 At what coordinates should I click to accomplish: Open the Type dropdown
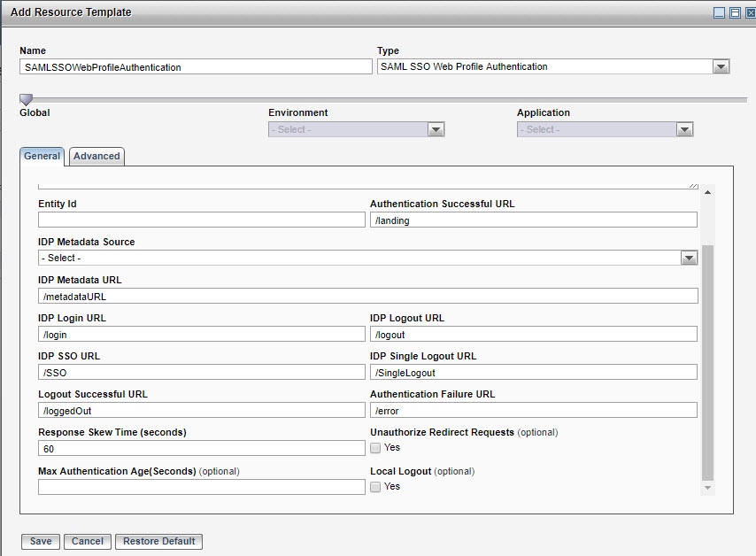tap(721, 66)
